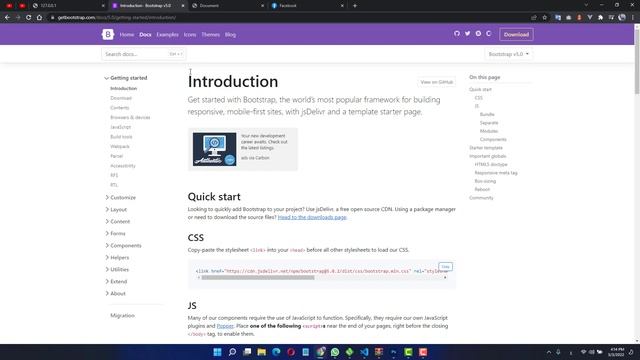Open the Windows Start menu
Screen dimensions: 640x360
point(218,352)
